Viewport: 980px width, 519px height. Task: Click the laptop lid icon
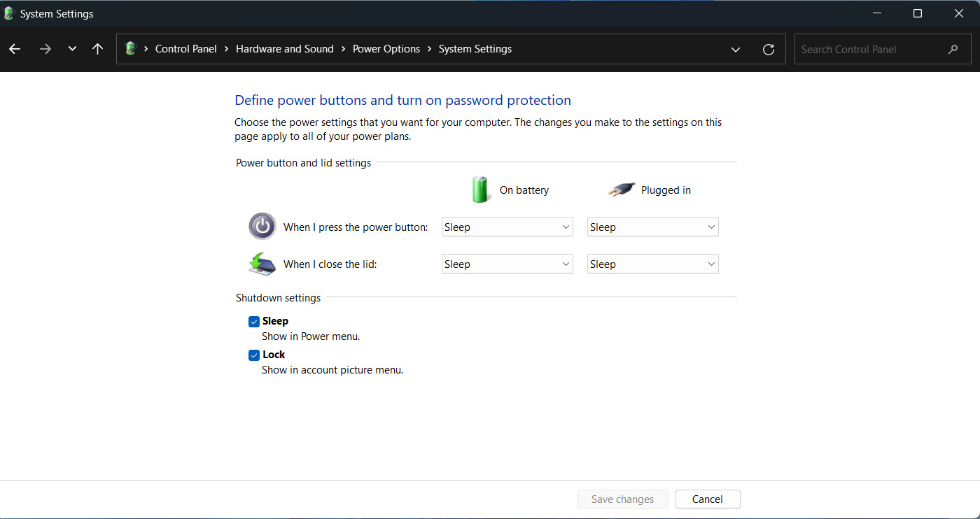(x=262, y=264)
